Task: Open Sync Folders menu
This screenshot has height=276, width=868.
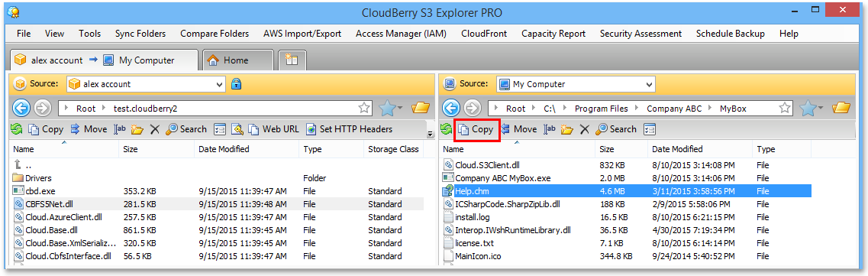Action: 140,34
